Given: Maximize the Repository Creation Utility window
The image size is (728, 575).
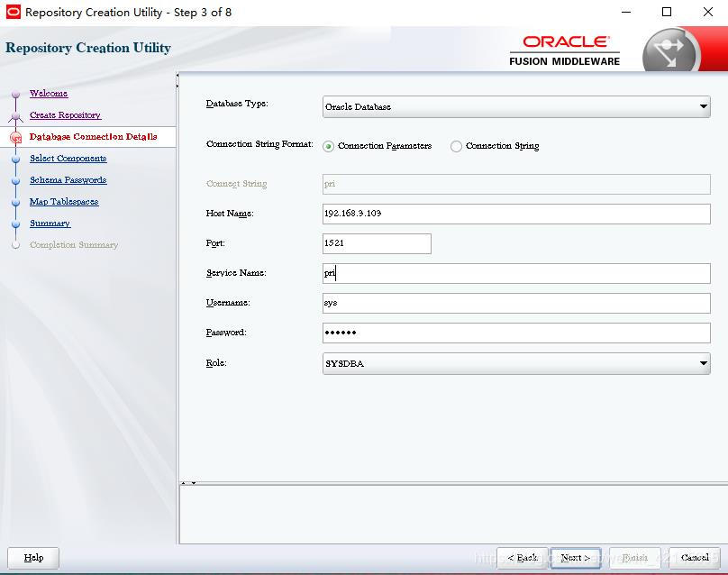Looking at the screenshot, I should (x=667, y=12).
